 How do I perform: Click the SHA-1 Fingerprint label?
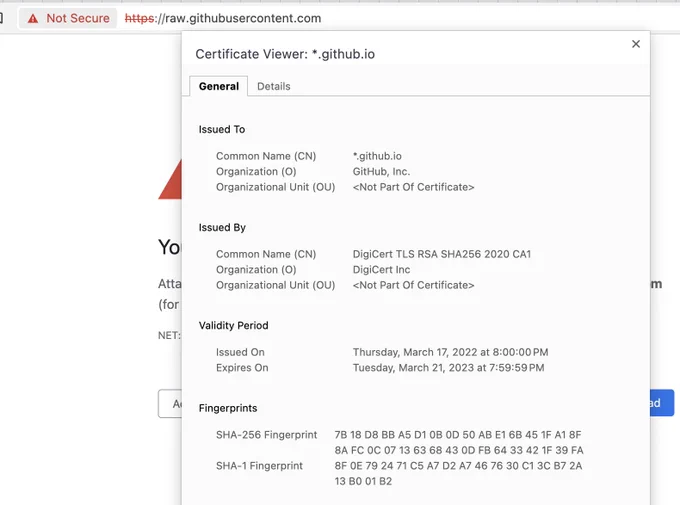tap(259, 466)
